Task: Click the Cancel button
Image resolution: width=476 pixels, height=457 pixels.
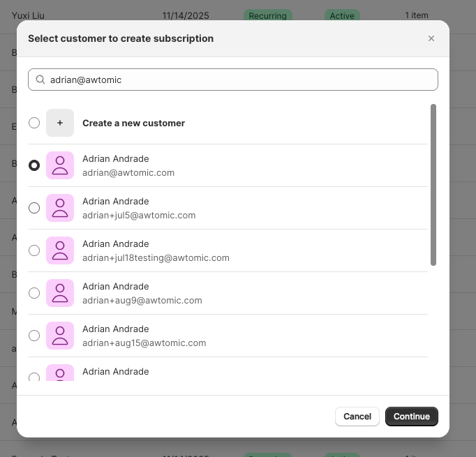Action: tap(357, 417)
